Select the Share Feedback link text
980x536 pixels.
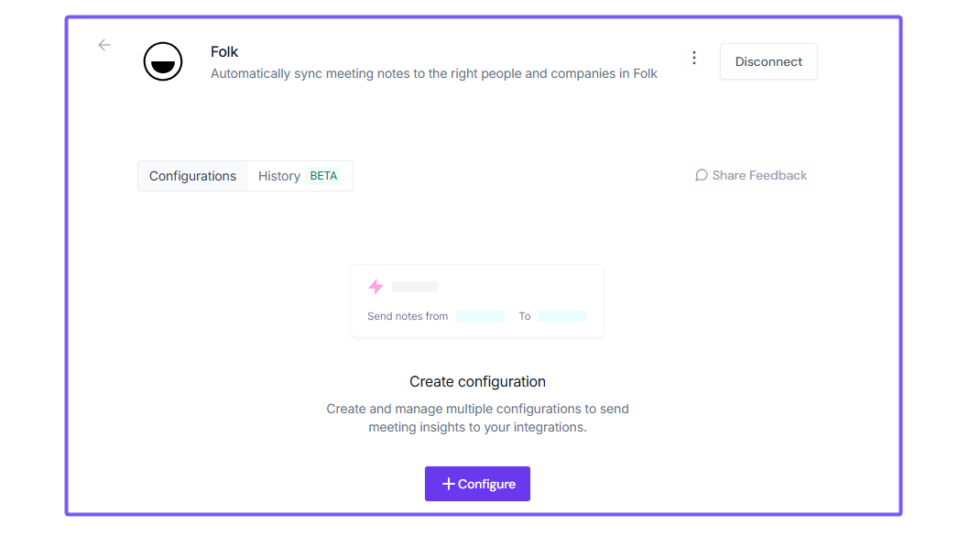click(x=759, y=175)
